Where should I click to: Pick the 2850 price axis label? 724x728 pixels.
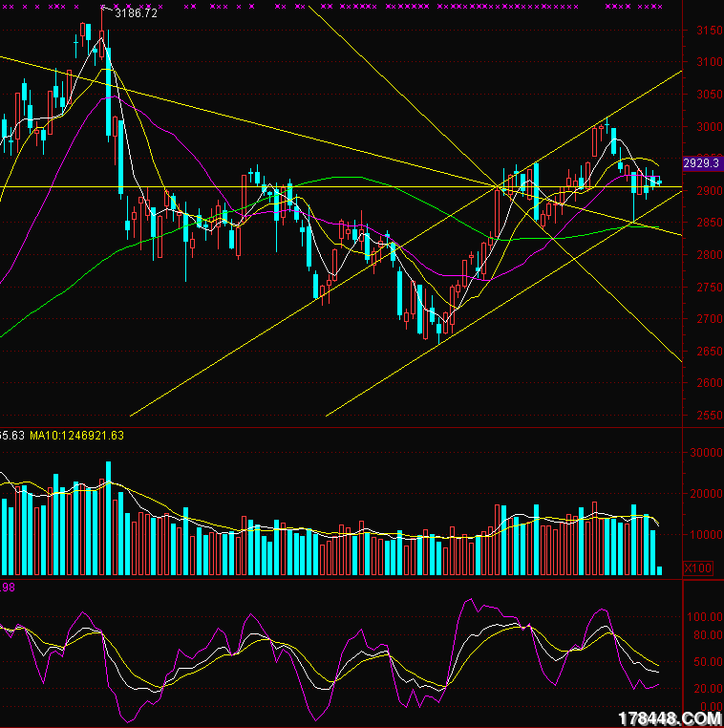coord(710,223)
